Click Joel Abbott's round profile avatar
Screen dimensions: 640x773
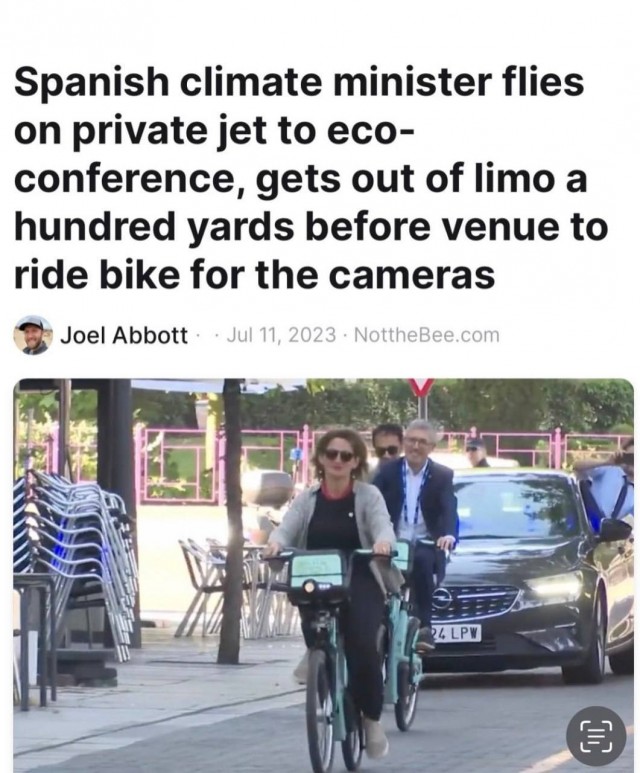(33, 335)
